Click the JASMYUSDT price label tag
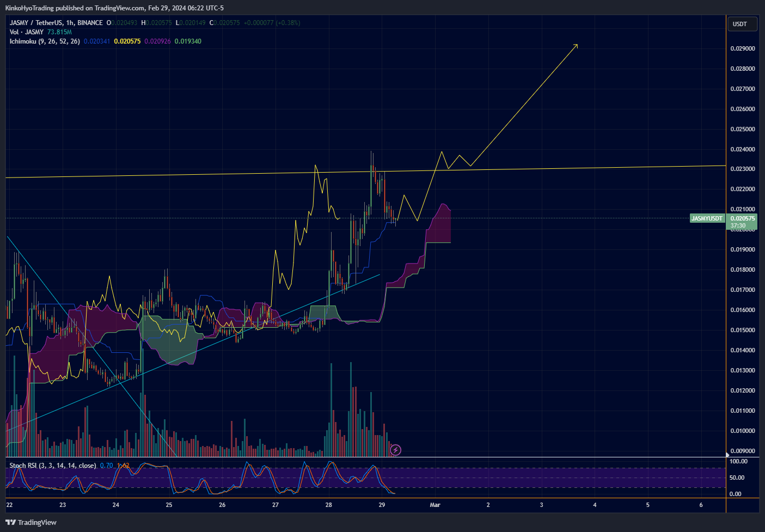Viewport: 765px width, 532px height. [x=707, y=218]
